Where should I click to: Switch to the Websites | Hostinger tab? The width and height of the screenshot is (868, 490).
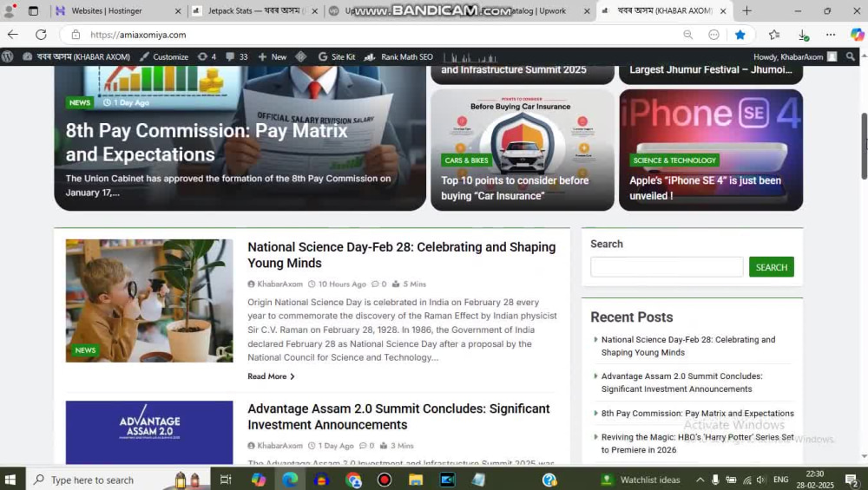pyautogui.click(x=107, y=10)
